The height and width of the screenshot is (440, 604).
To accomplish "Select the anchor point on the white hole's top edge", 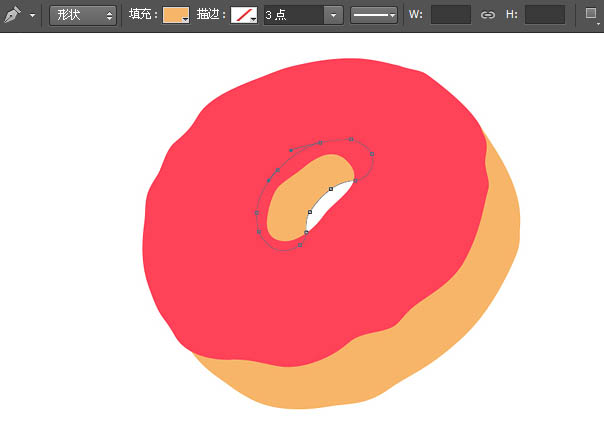I will (331, 188).
